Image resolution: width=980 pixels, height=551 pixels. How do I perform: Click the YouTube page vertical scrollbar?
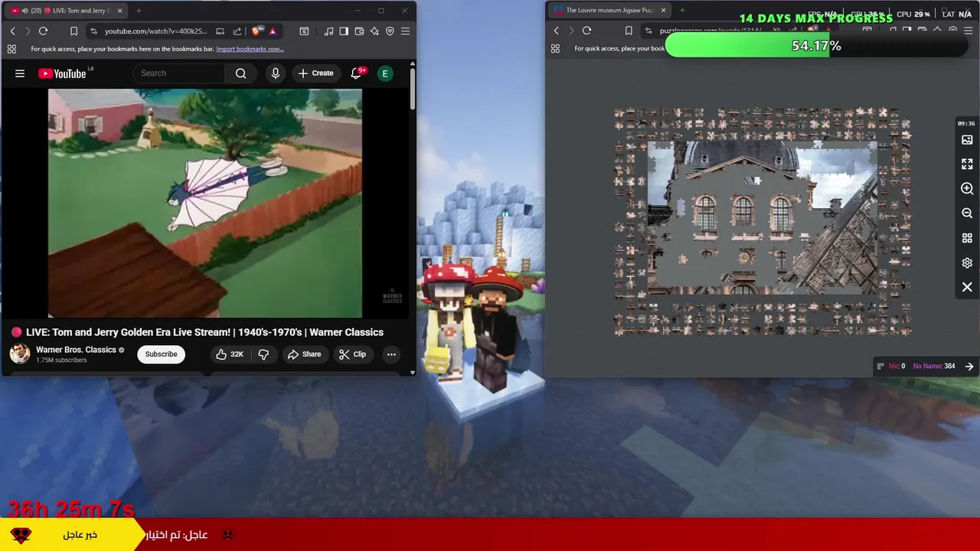413,88
